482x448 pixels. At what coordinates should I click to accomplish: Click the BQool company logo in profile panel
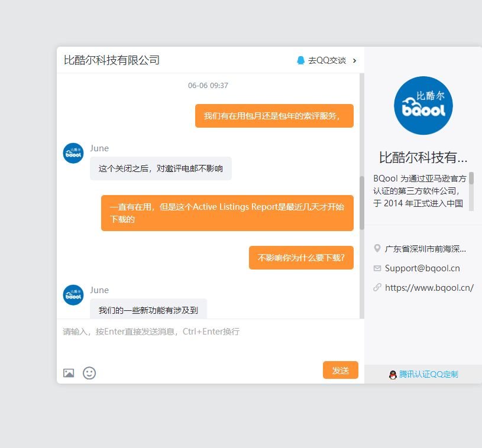tap(423, 106)
